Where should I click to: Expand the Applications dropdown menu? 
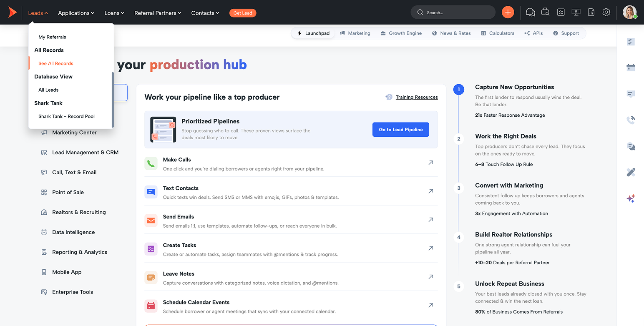point(76,13)
